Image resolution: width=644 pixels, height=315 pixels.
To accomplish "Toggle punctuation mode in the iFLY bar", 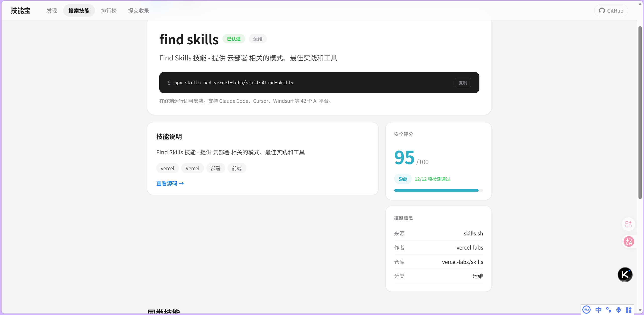I will pos(608,310).
